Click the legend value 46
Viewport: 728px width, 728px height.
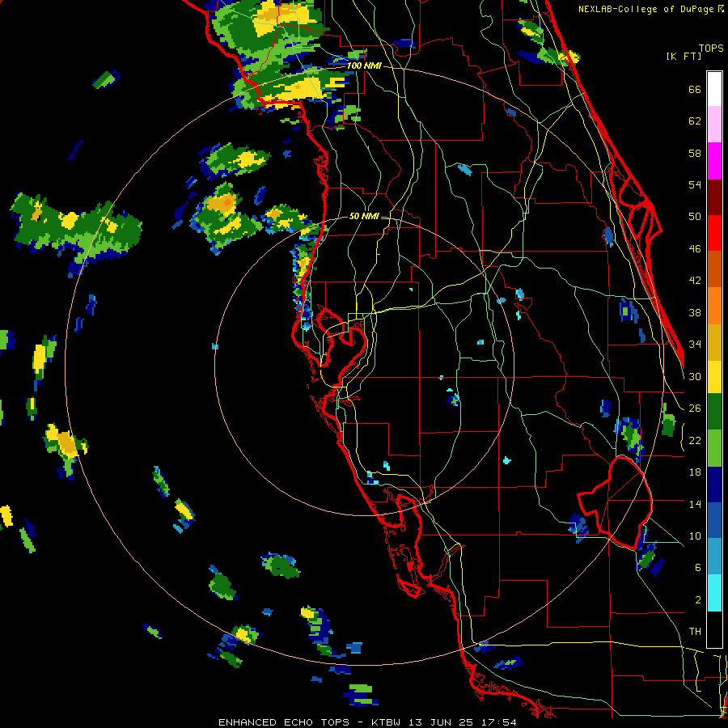pyautogui.click(x=695, y=249)
